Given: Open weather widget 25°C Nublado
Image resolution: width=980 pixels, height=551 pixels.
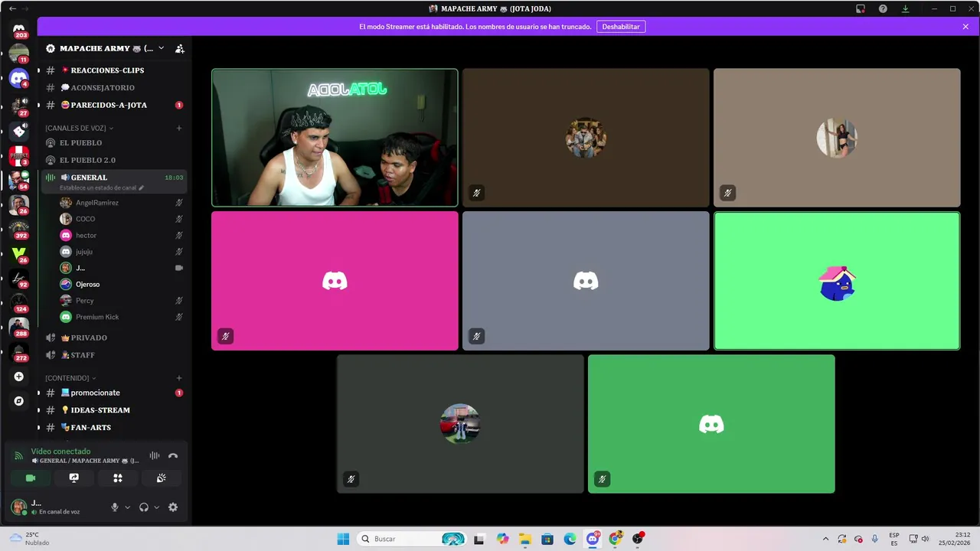Looking at the screenshot, I should point(31,539).
